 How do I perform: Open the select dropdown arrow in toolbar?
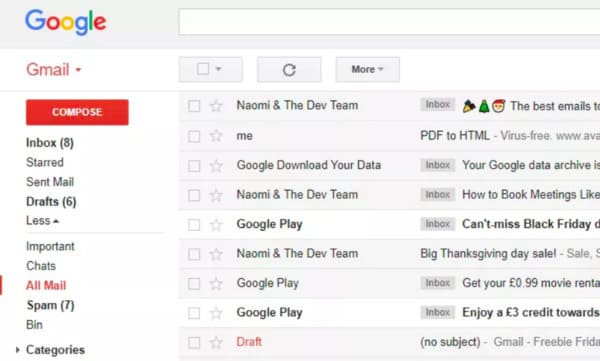coord(218,69)
